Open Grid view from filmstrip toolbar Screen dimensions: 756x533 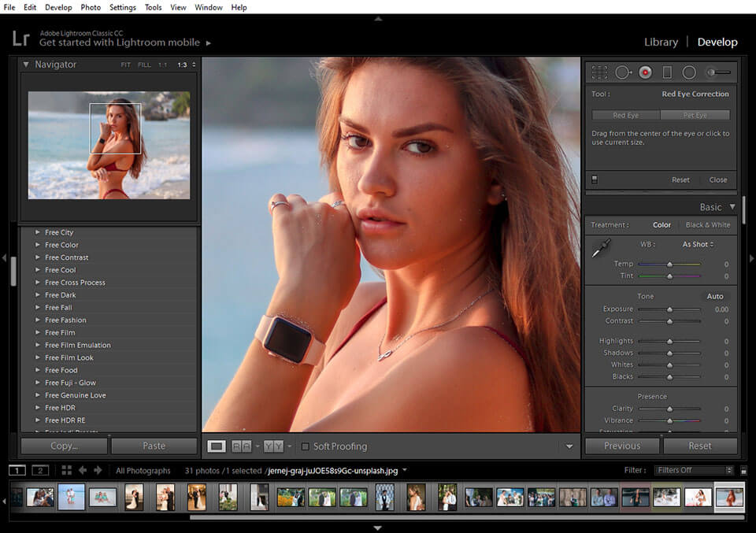66,470
